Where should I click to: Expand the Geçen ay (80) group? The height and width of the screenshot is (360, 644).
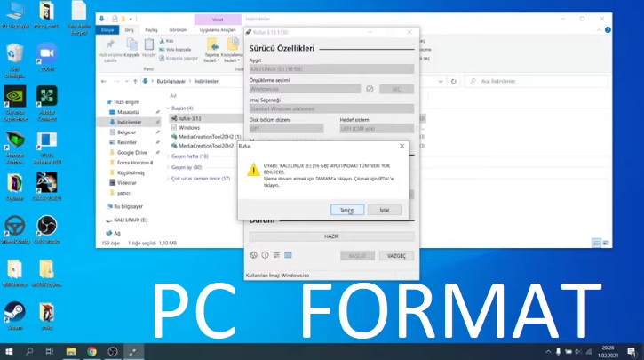tap(187, 167)
